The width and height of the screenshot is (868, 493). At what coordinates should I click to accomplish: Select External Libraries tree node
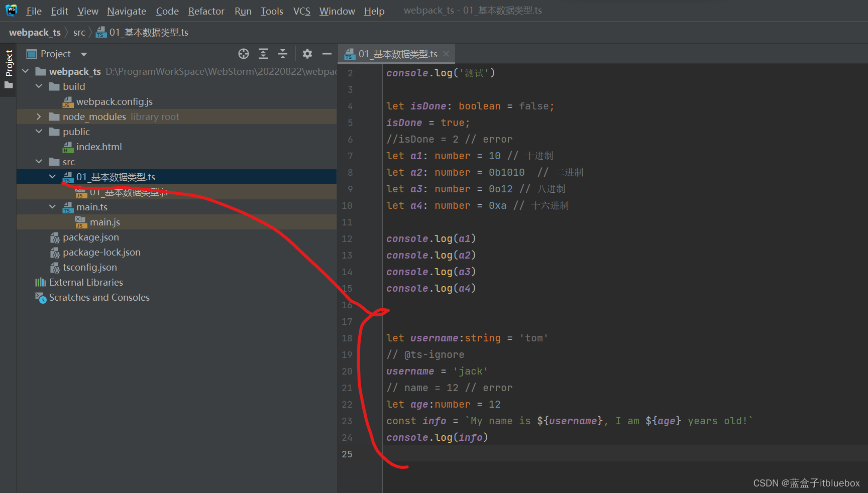coord(86,283)
